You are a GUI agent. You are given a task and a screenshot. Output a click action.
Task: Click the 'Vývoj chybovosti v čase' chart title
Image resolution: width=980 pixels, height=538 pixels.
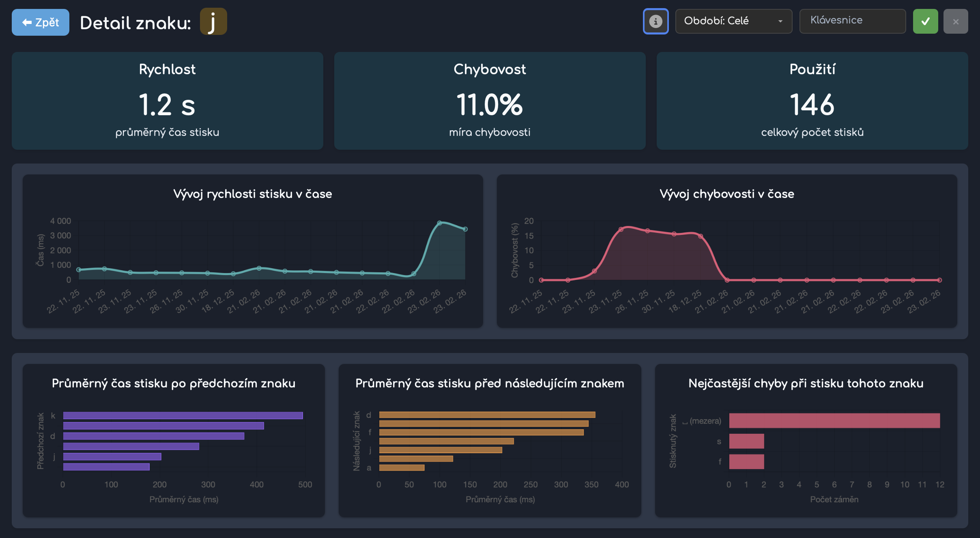[x=726, y=194]
